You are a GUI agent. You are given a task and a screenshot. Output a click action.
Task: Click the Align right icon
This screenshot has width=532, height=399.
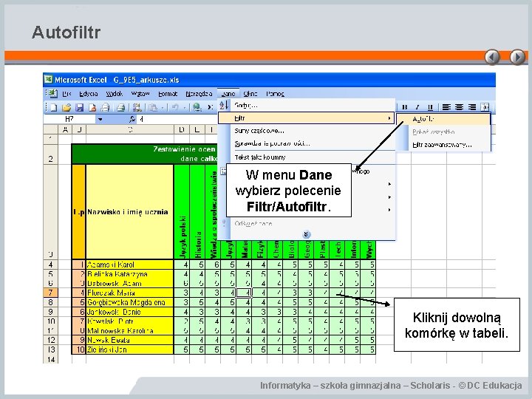coord(472,107)
